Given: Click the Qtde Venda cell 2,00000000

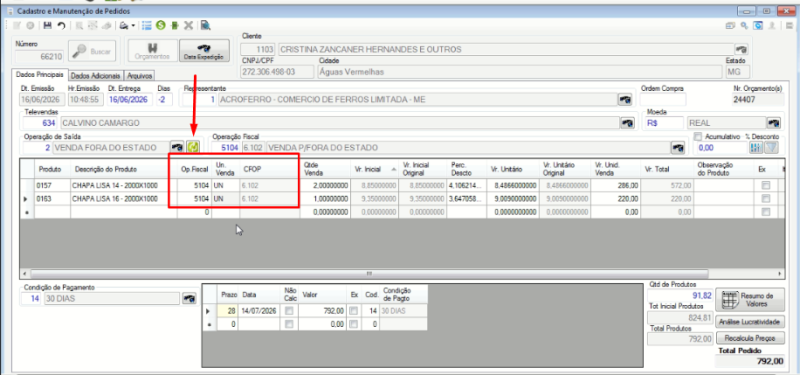Looking at the screenshot, I should click(x=325, y=186).
